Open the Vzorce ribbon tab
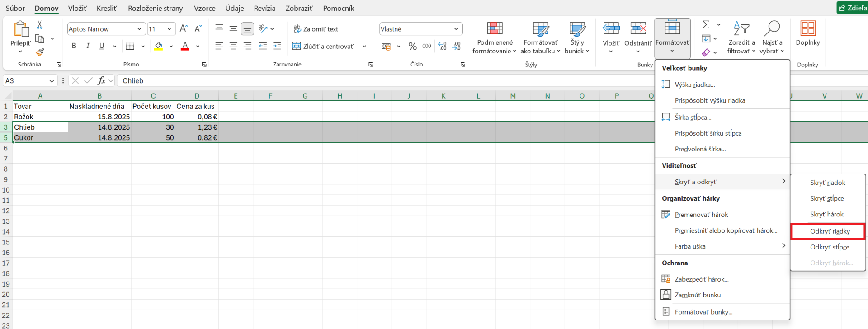The image size is (868, 329). pyautogui.click(x=204, y=8)
